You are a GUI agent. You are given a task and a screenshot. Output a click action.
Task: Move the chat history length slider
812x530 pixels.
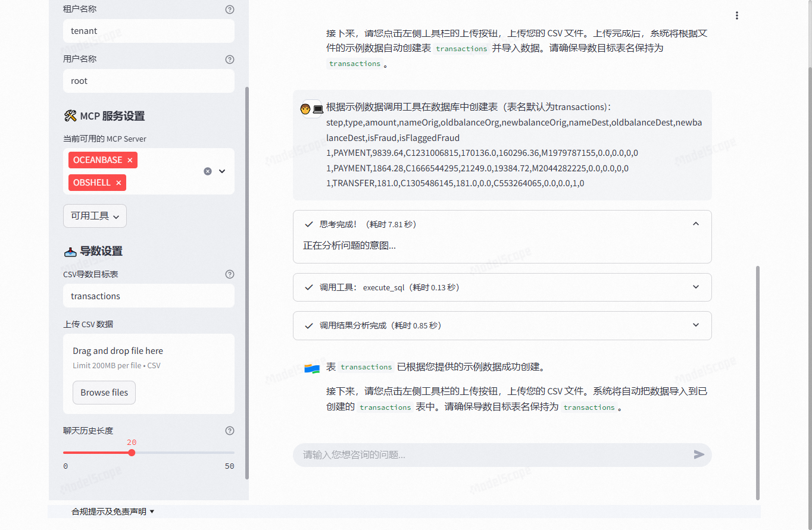(x=132, y=453)
